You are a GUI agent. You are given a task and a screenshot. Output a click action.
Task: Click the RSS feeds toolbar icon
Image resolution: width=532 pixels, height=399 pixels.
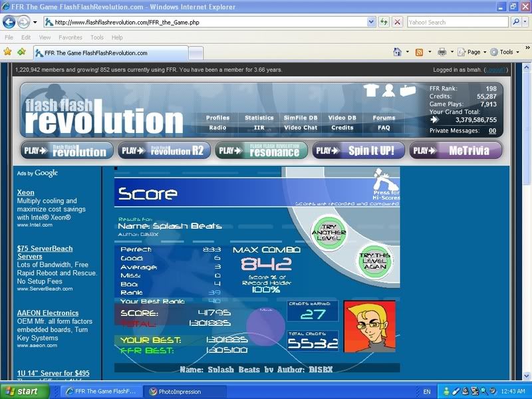(419, 52)
